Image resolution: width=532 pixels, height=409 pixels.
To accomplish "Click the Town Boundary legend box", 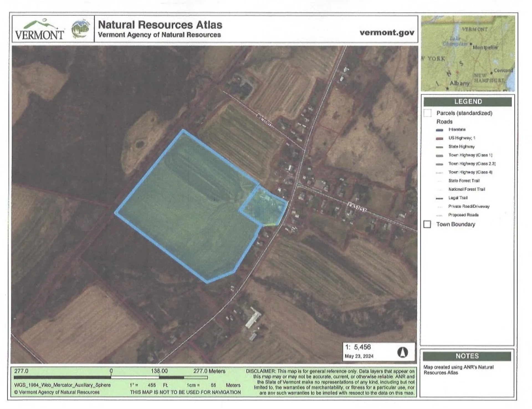I will point(427,224).
